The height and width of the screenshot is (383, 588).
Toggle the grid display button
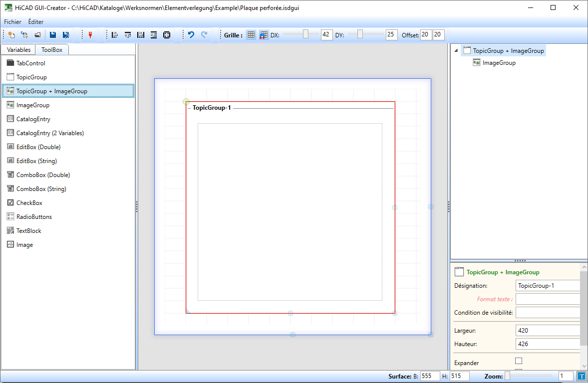(251, 35)
